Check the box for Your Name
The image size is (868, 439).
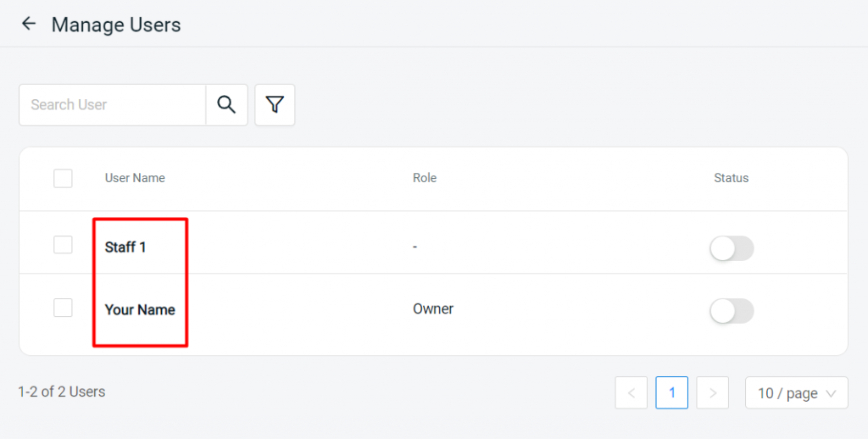pyautogui.click(x=63, y=308)
